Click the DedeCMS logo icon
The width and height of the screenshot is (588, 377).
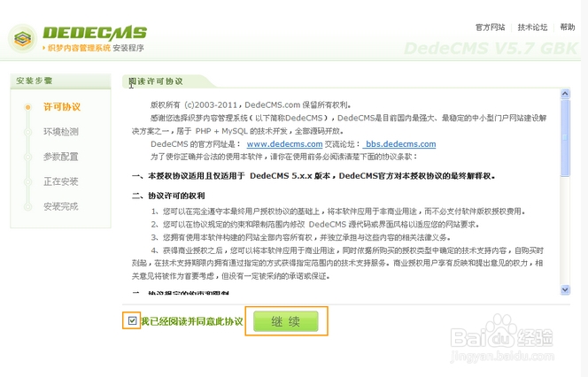(22, 39)
